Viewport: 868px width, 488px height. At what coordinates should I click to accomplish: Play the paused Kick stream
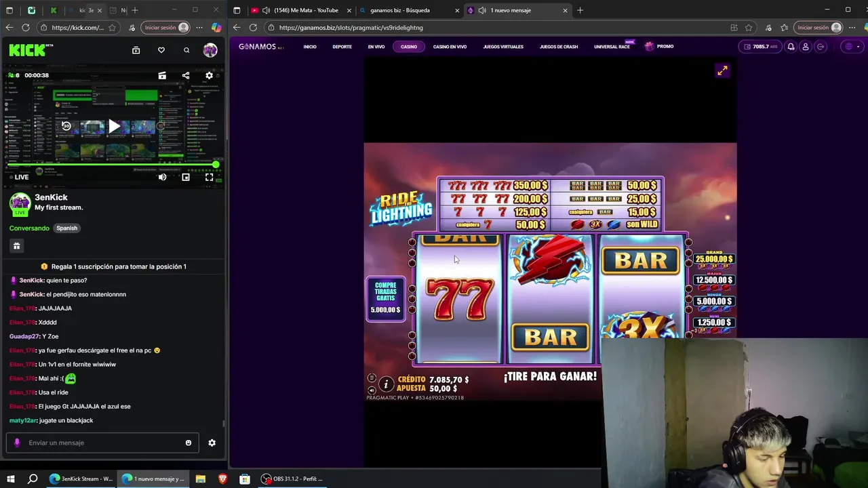point(114,126)
